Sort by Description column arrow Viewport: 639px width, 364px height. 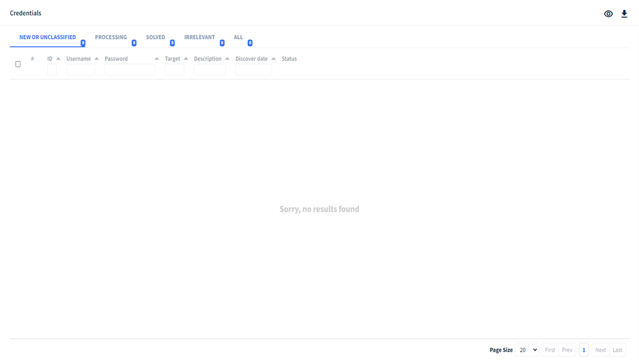(x=228, y=59)
